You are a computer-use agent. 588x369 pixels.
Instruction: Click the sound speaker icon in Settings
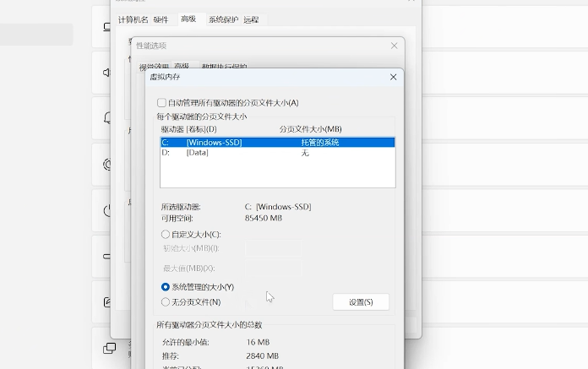tap(108, 73)
